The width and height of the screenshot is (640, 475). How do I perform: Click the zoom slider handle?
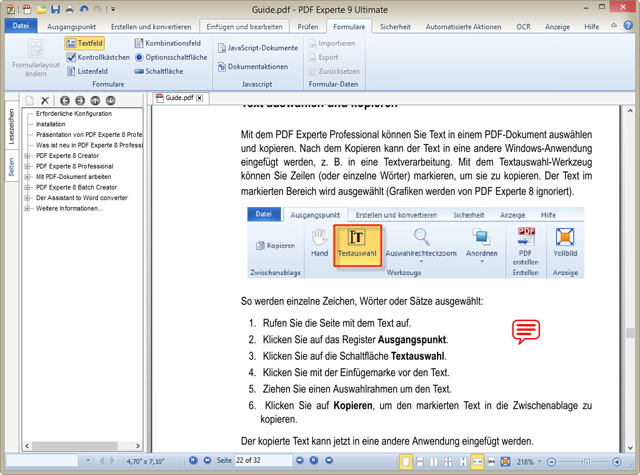pos(587,462)
